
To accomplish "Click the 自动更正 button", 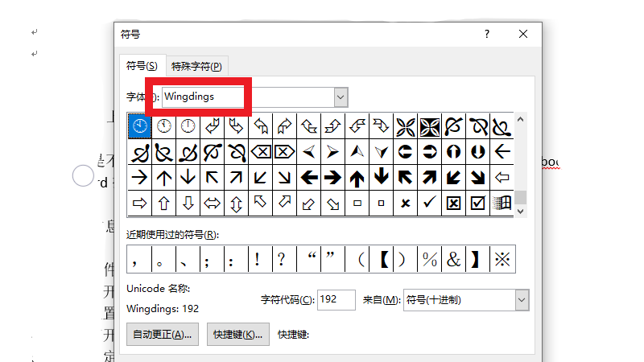I will tap(163, 335).
